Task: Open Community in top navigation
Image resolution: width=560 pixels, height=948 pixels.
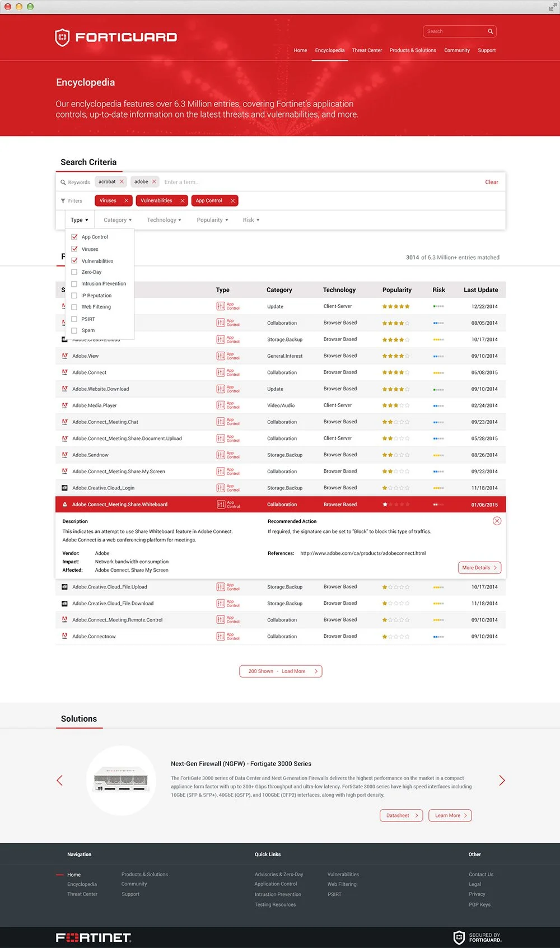Action: pos(457,50)
